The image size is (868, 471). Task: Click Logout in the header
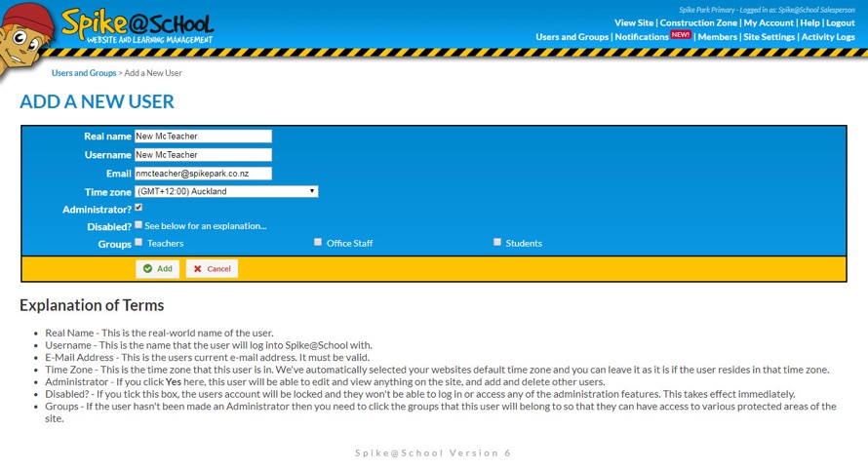tap(841, 22)
